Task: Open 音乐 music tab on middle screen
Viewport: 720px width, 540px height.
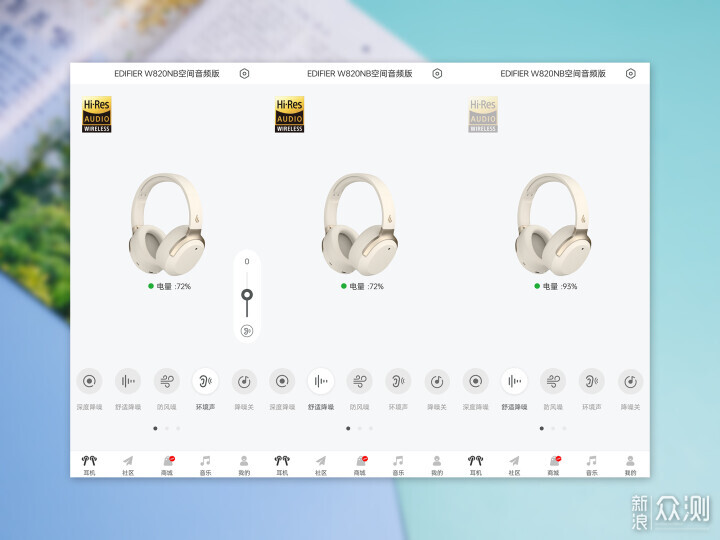Action: tap(398, 465)
